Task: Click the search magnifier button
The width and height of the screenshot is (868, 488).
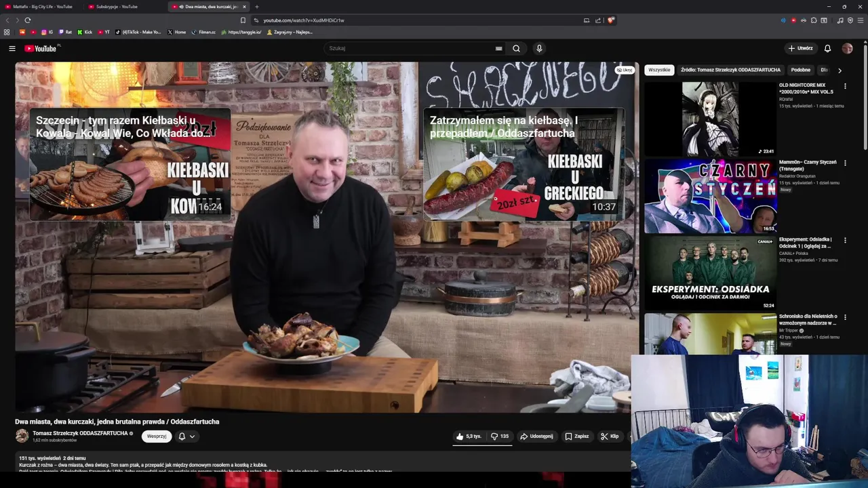Action: pyautogui.click(x=516, y=48)
